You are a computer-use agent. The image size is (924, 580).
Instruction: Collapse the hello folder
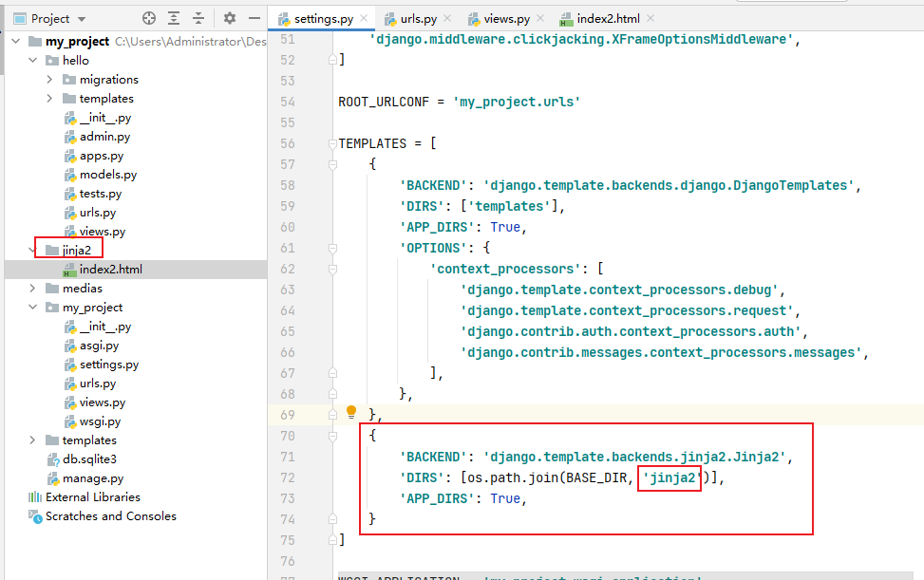coord(33,60)
